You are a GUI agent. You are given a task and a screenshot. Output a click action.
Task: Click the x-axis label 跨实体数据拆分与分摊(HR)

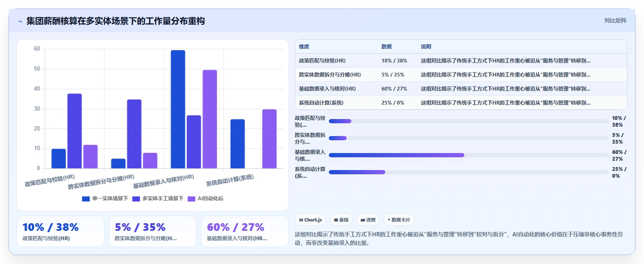pyautogui.click(x=102, y=182)
